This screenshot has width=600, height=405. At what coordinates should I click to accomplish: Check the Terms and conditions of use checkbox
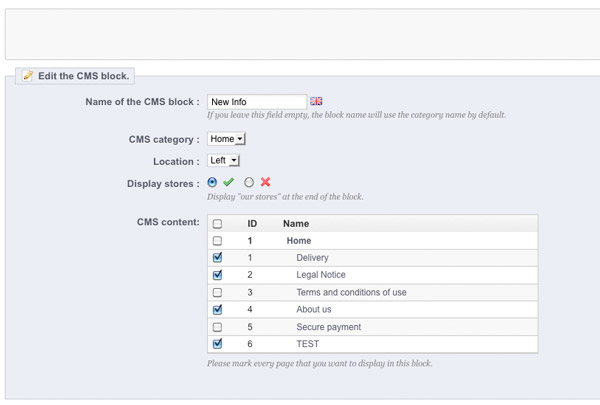[217, 293]
